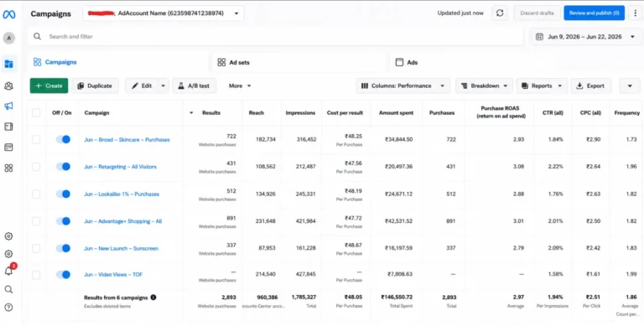Click the sort arrow beside Results column

point(191,113)
